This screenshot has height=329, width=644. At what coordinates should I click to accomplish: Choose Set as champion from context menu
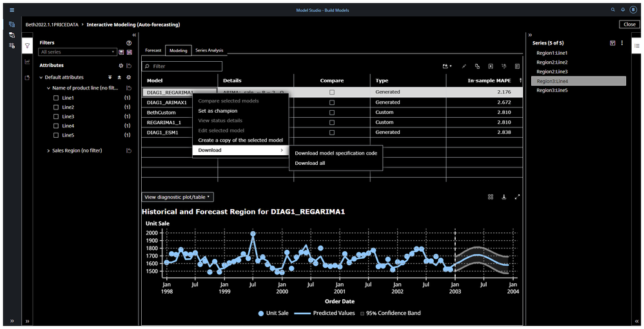point(217,111)
